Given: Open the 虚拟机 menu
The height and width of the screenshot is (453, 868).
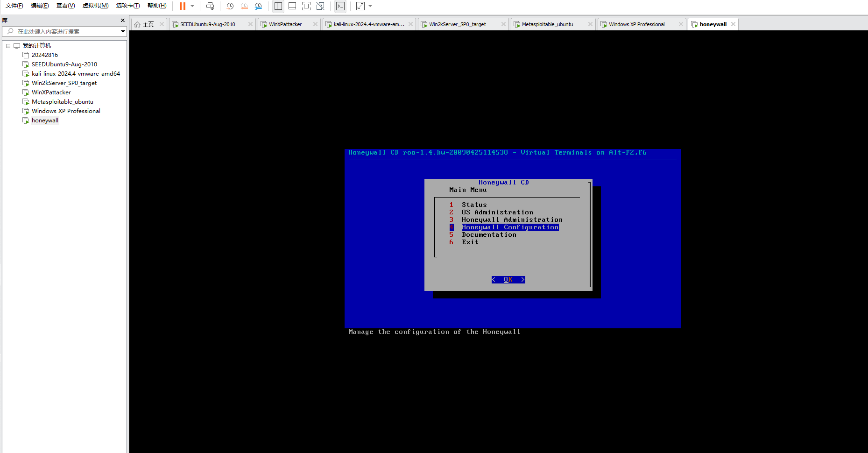Looking at the screenshot, I should point(95,6).
